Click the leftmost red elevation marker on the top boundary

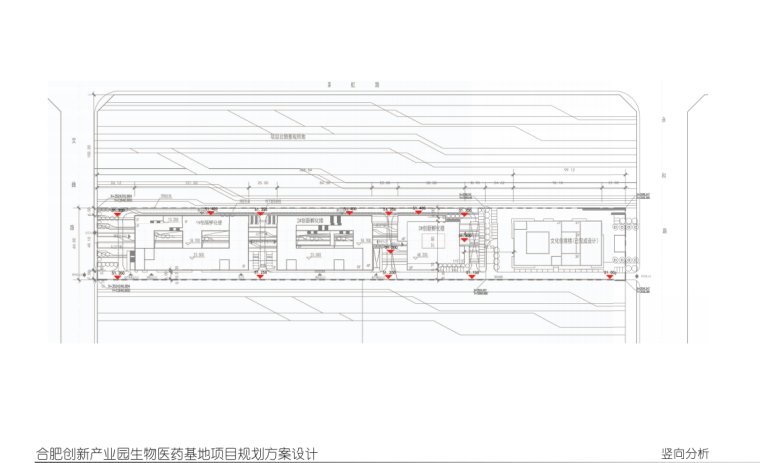(118, 214)
